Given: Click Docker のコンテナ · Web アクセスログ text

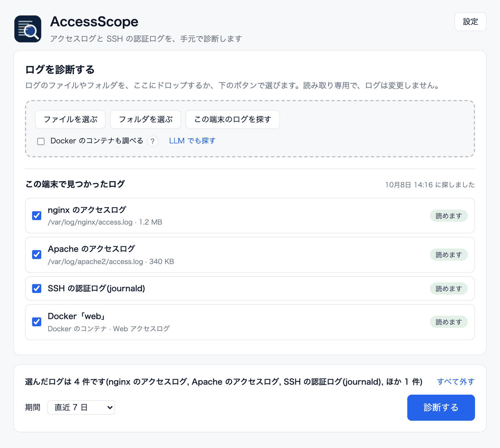Looking at the screenshot, I should [109, 329].
